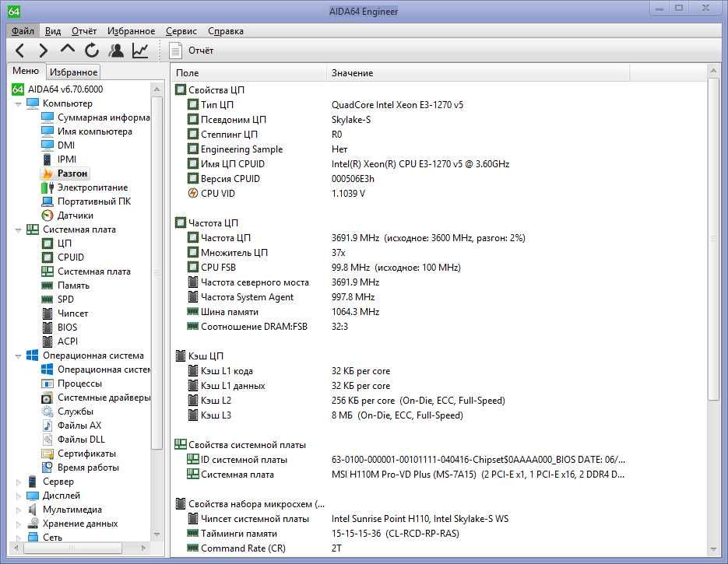Select Файлы DLL in the tree
Screen dimensions: 728x564
pyautogui.click(x=81, y=440)
